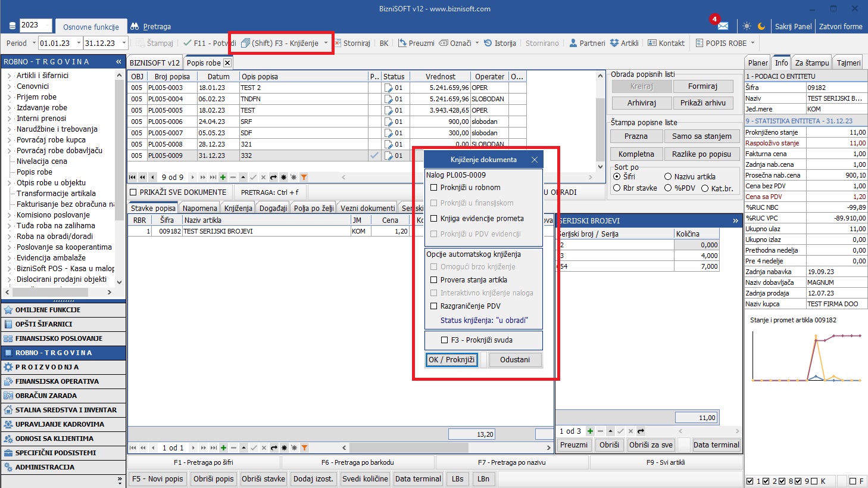Tick PRIKAŽI SVE DOKUMENTE checkbox
This screenshot has width=868, height=488.
click(134, 192)
